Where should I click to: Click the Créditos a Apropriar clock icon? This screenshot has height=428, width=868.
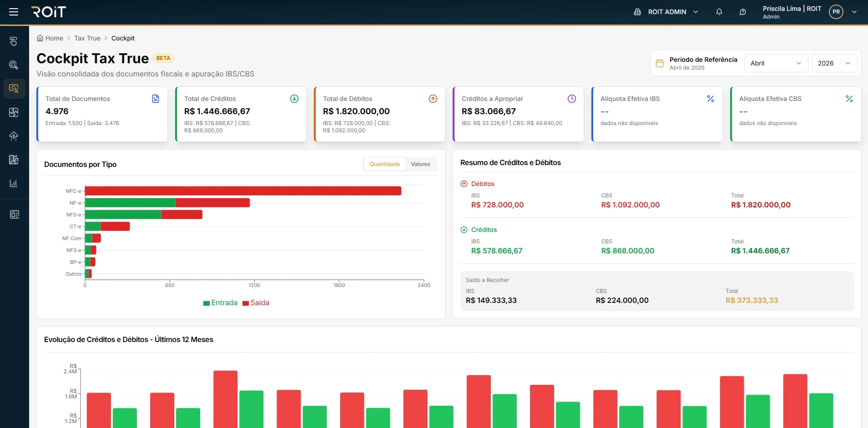tap(572, 99)
